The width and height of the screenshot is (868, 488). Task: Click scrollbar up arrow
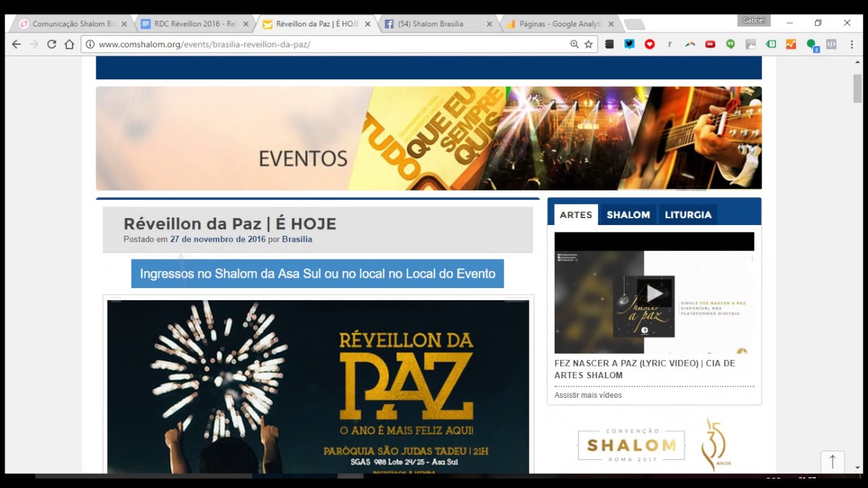[857, 62]
